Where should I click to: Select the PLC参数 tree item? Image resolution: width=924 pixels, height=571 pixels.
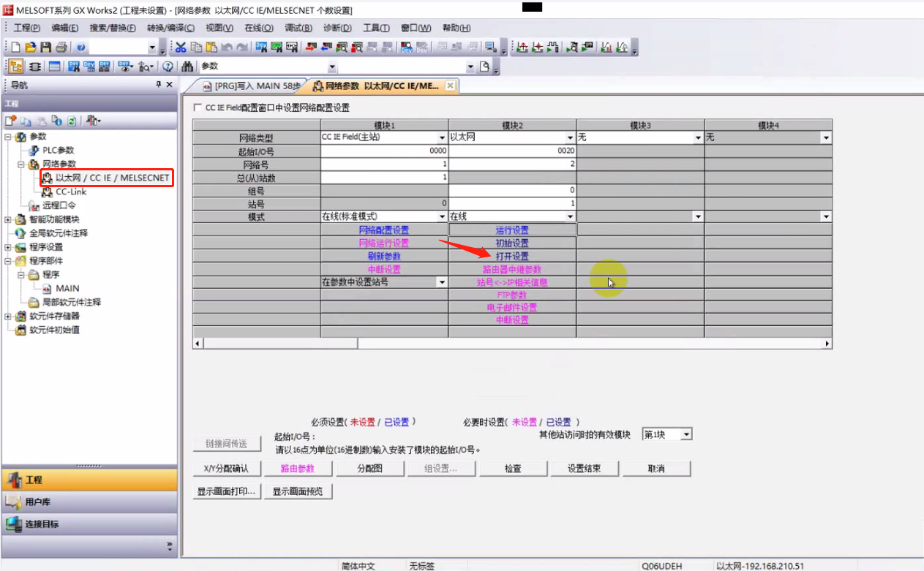(59, 151)
